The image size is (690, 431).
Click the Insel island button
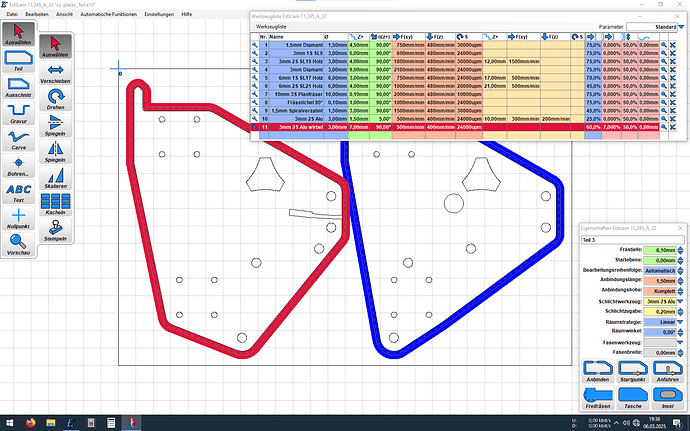(x=668, y=398)
